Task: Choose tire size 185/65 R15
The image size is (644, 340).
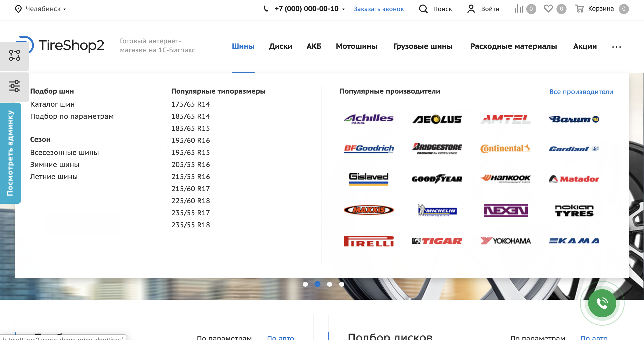Action: tap(191, 129)
